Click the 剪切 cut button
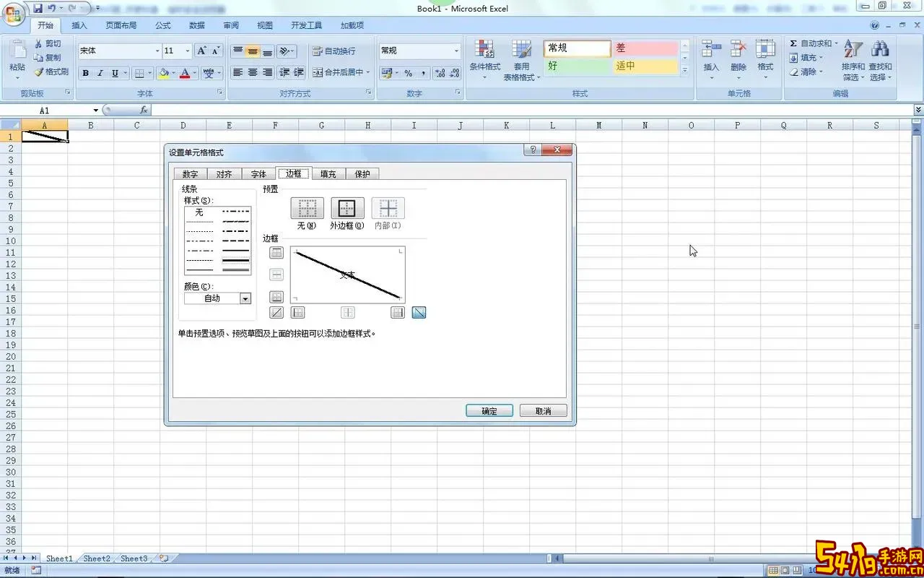924x578 pixels. click(48, 43)
